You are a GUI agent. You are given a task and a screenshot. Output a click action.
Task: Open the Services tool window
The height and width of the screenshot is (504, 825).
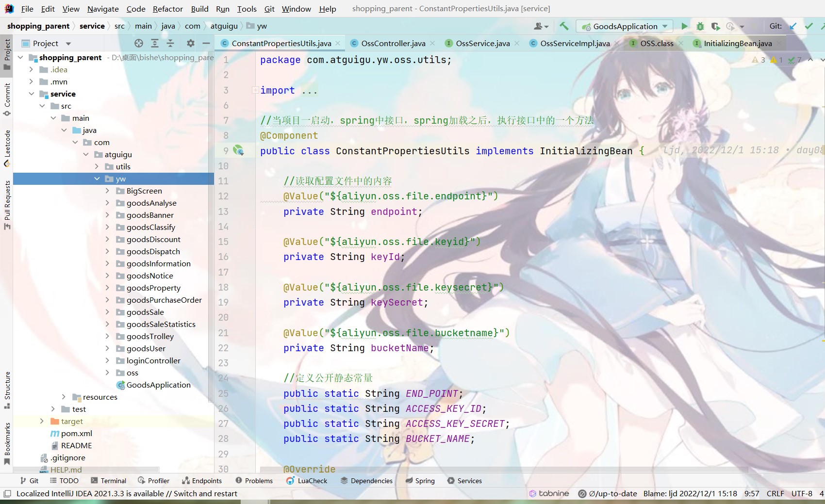(x=464, y=481)
